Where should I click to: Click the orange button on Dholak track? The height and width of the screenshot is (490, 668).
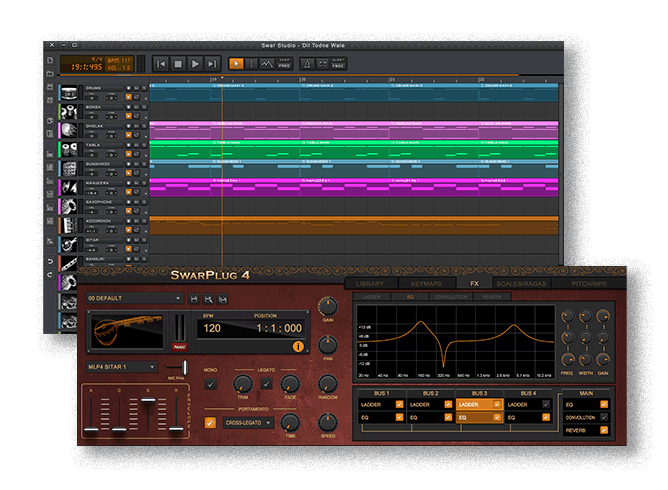click(129, 135)
